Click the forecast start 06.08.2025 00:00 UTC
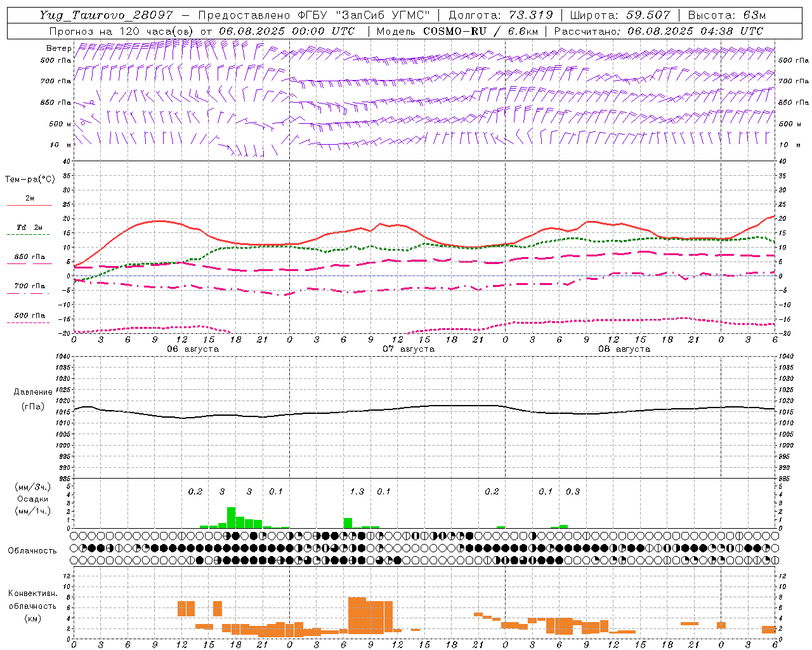Image resolution: width=812 pixels, height=650 pixels. click(x=287, y=31)
